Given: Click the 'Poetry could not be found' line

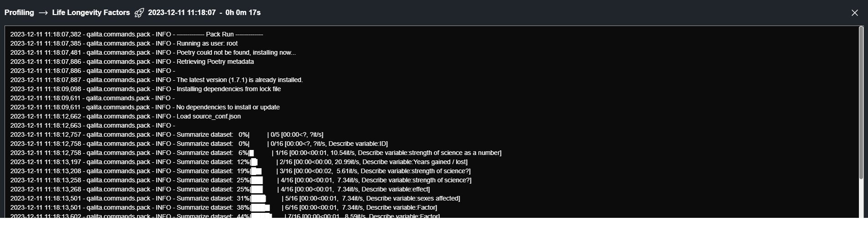Looking at the screenshot, I should 236,53.
